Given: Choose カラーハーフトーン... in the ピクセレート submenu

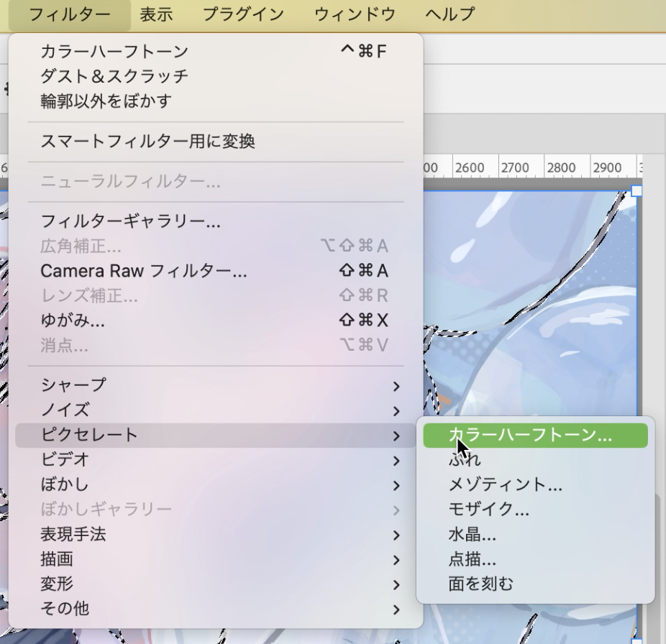Looking at the screenshot, I should (x=535, y=435).
